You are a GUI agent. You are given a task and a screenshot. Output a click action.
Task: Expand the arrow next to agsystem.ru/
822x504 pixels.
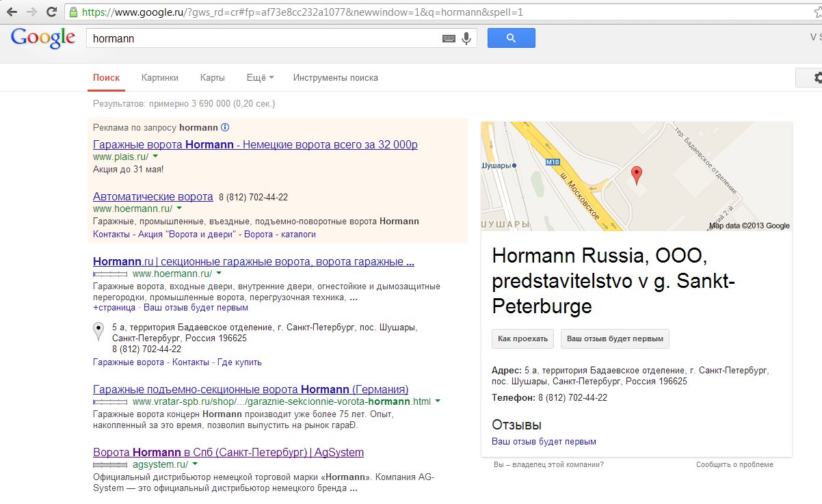pos(194,464)
